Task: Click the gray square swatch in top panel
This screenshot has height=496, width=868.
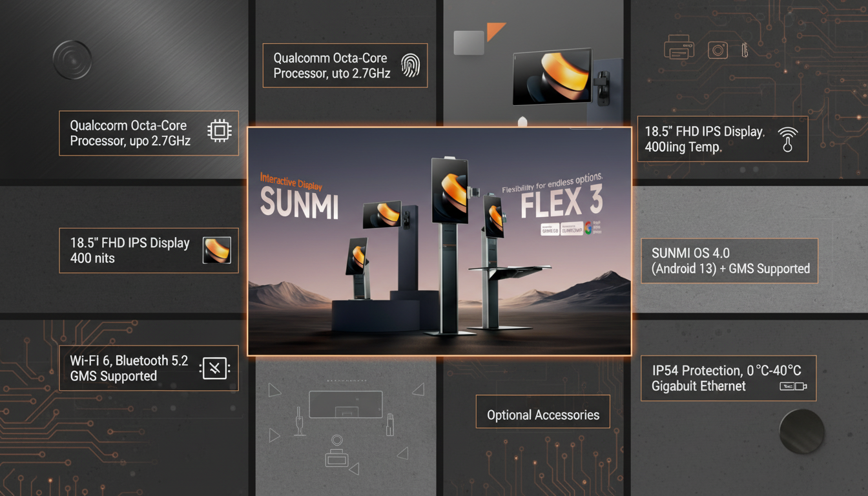Action: click(x=469, y=42)
